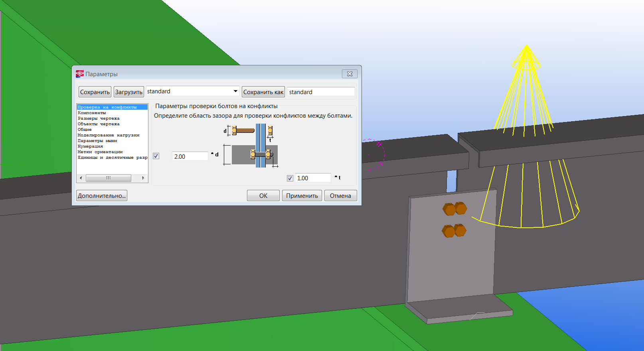The width and height of the screenshot is (644, 351).
Task: Click the bolt clearance diagram image
Action: click(x=251, y=145)
